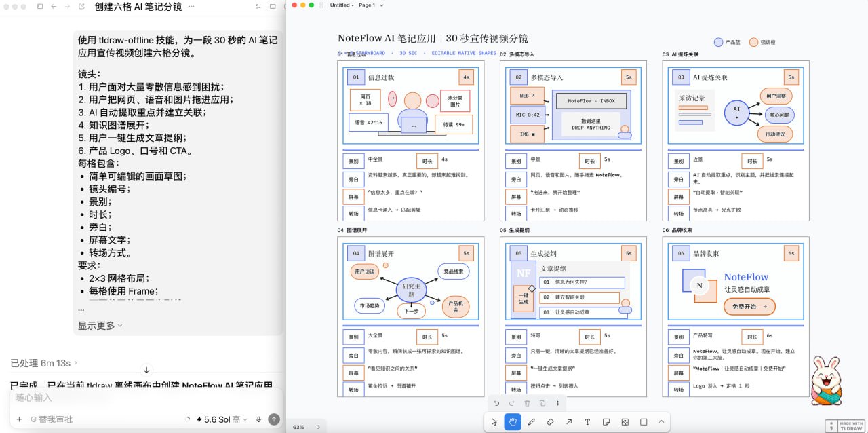Open the Page 1 dropdown
Image resolution: width=868 pixels, height=433 pixels.
click(371, 5)
